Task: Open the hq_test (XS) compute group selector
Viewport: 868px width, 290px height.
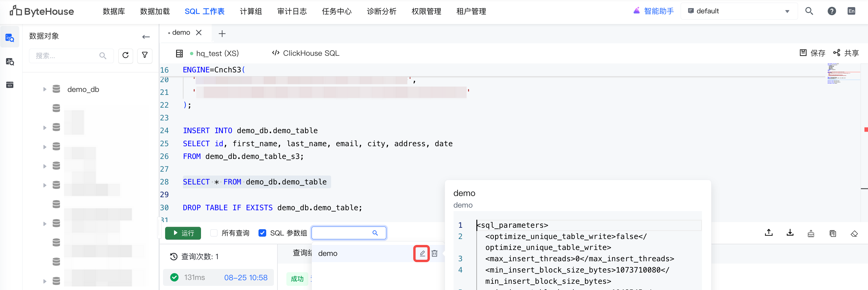Action: [x=215, y=53]
